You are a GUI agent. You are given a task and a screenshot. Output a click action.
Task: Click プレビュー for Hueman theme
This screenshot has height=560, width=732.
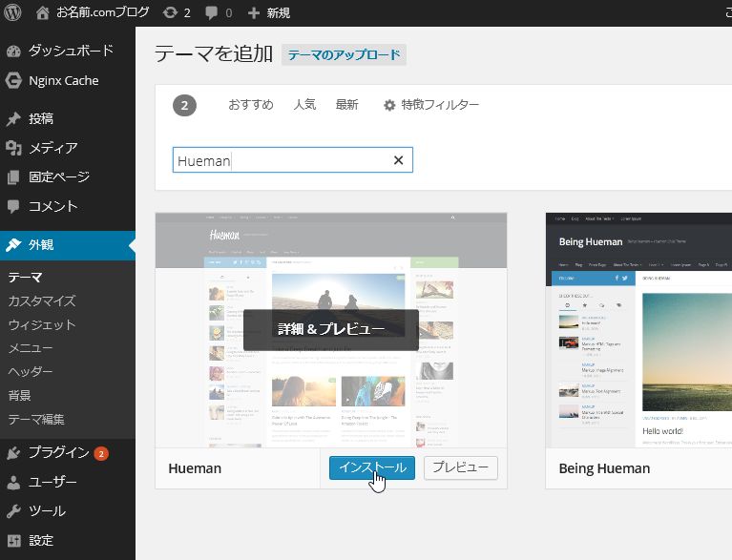point(461,467)
